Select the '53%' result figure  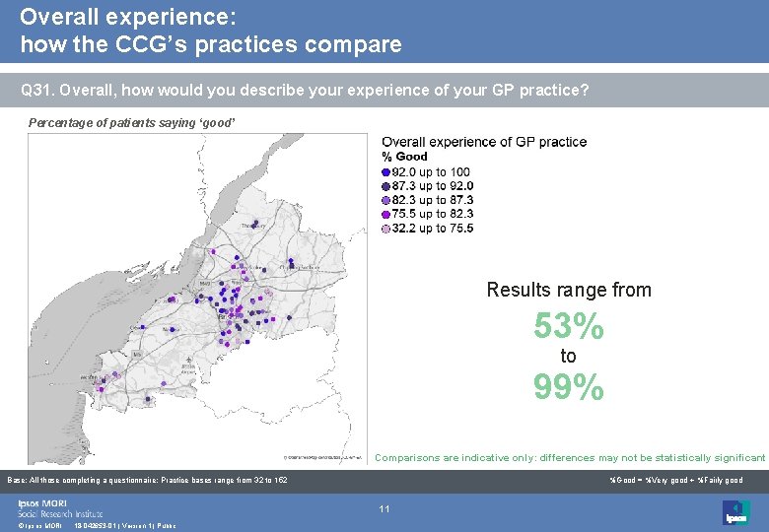(569, 326)
